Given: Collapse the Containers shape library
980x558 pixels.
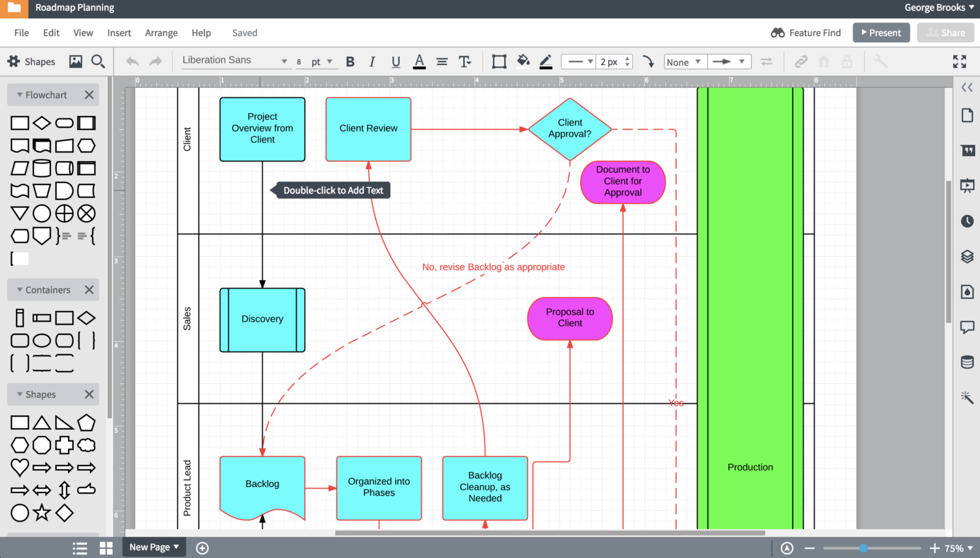Looking at the screenshot, I should pos(20,290).
